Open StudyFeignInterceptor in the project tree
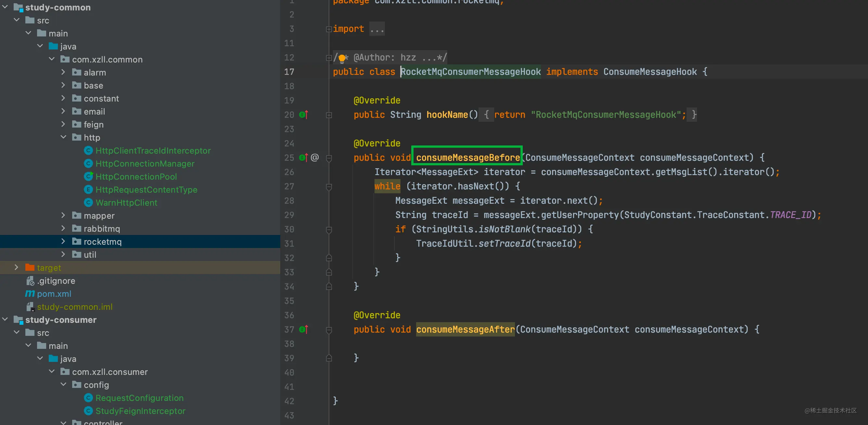This screenshot has height=425, width=868. 140,411
